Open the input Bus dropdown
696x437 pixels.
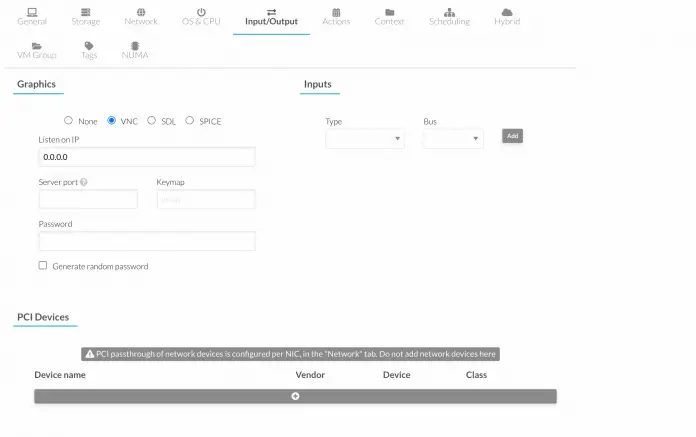[x=453, y=139]
